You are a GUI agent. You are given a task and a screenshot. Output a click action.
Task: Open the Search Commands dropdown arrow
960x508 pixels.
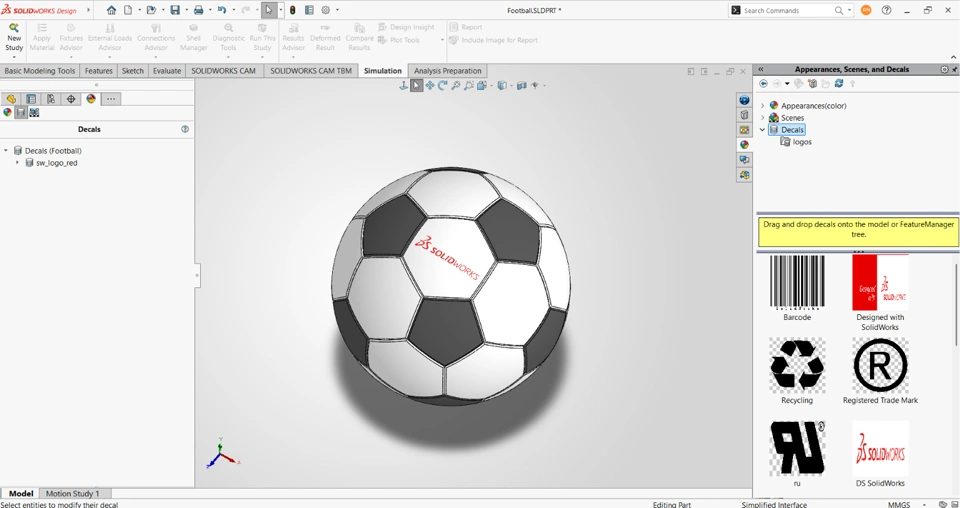coord(849,10)
